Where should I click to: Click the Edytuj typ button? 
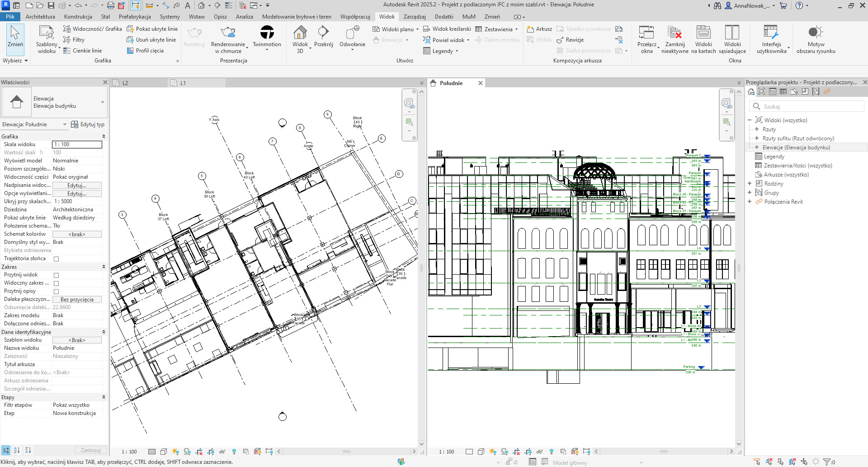pos(88,124)
